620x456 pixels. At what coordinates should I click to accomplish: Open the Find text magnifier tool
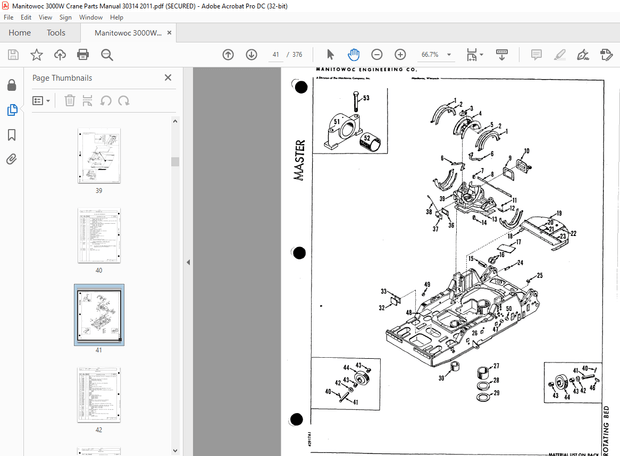[x=107, y=55]
